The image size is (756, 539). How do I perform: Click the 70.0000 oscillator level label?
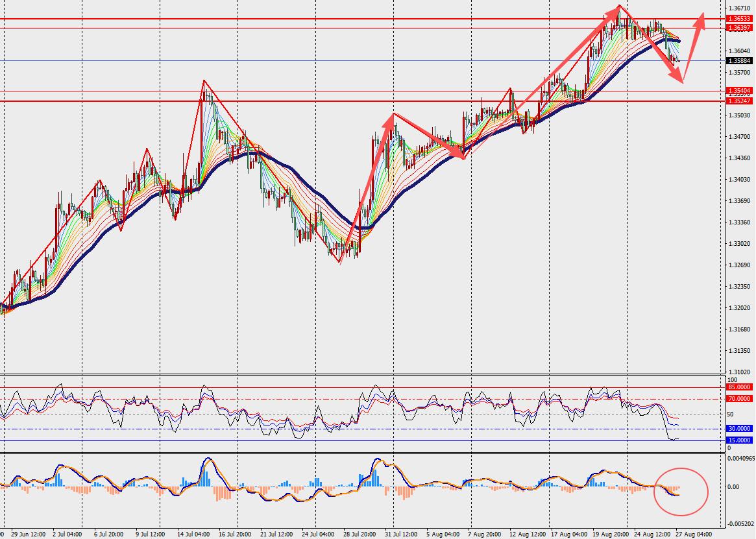pyautogui.click(x=739, y=399)
